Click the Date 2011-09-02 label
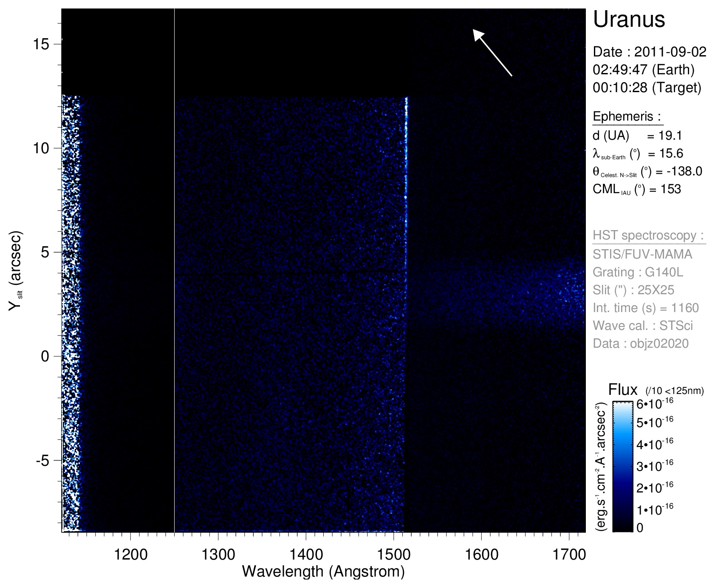The height and width of the screenshot is (588, 715). click(x=649, y=52)
